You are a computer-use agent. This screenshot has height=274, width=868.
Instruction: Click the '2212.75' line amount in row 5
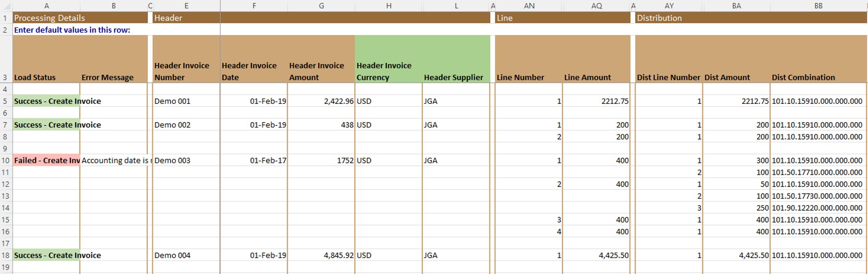pos(597,101)
